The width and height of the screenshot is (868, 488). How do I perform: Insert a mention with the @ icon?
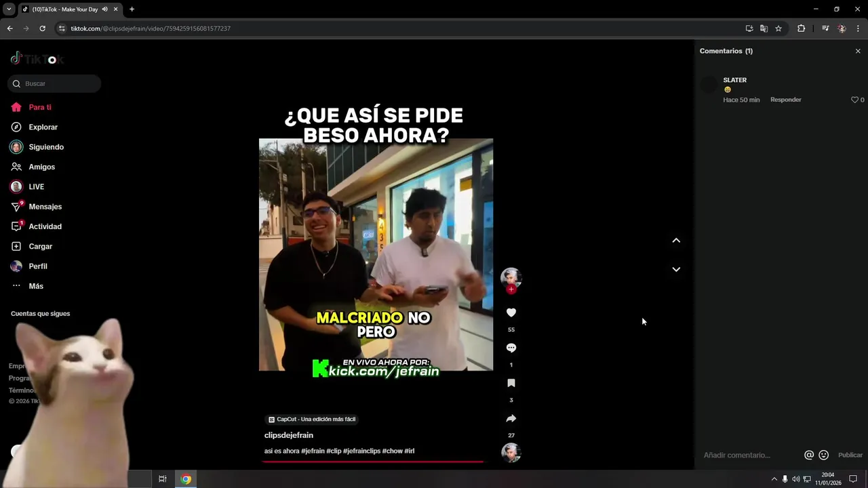(809, 455)
